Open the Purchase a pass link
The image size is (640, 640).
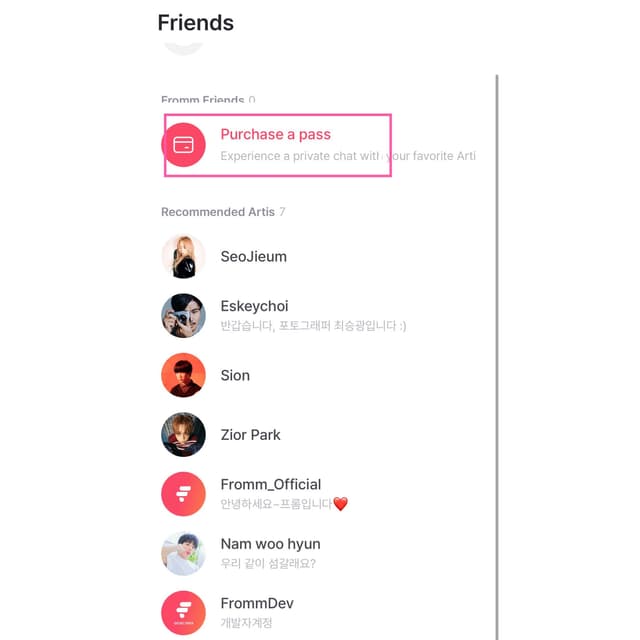[x=275, y=135]
